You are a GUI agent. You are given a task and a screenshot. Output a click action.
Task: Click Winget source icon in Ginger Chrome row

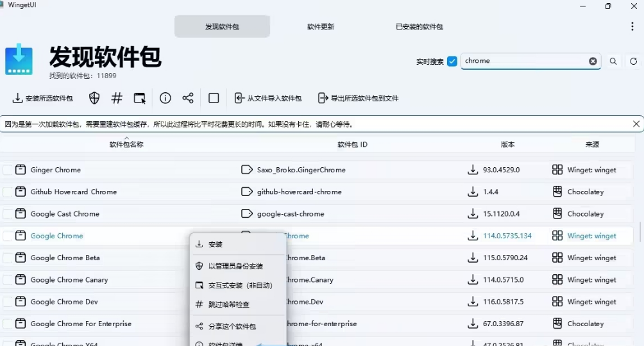click(x=557, y=170)
